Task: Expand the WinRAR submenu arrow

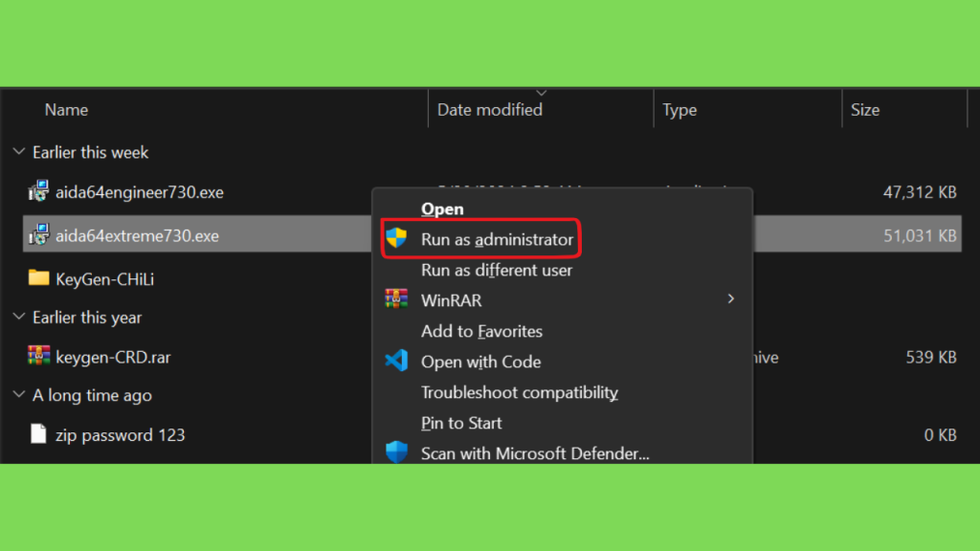Action: (730, 299)
